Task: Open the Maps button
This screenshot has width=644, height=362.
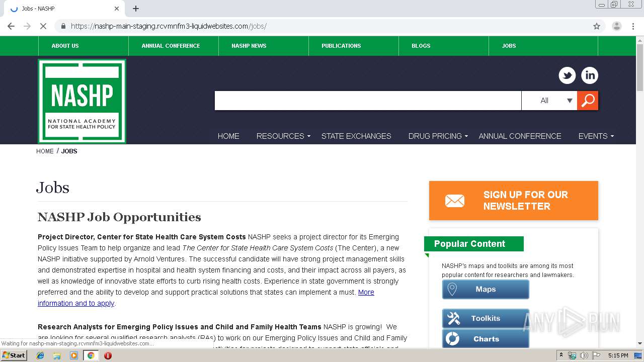Action: (x=486, y=289)
